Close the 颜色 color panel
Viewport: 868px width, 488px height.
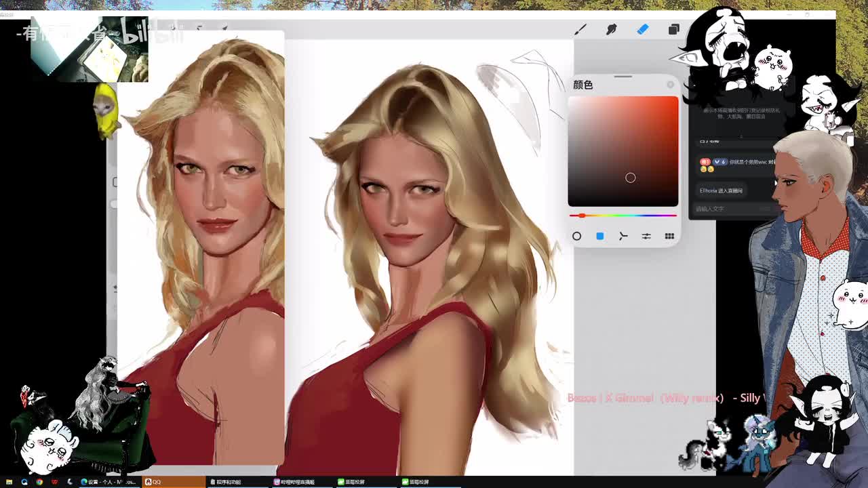pyautogui.click(x=671, y=85)
